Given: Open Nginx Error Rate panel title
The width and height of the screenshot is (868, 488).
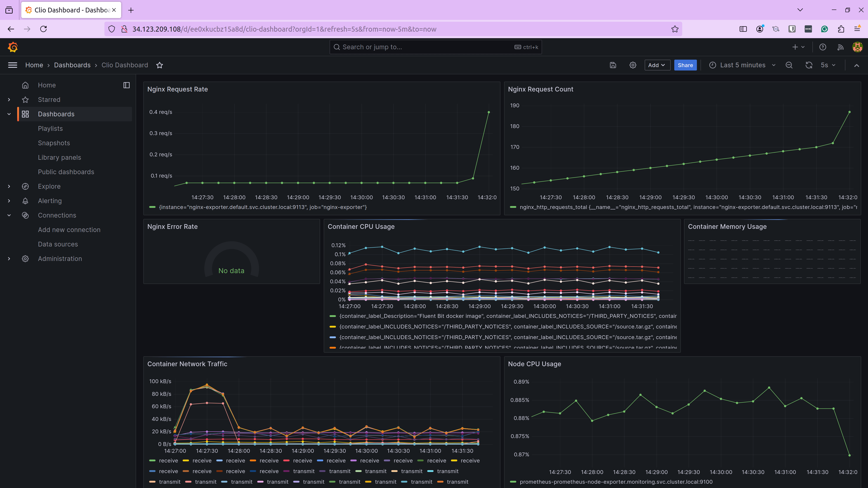Looking at the screenshot, I should (x=172, y=227).
